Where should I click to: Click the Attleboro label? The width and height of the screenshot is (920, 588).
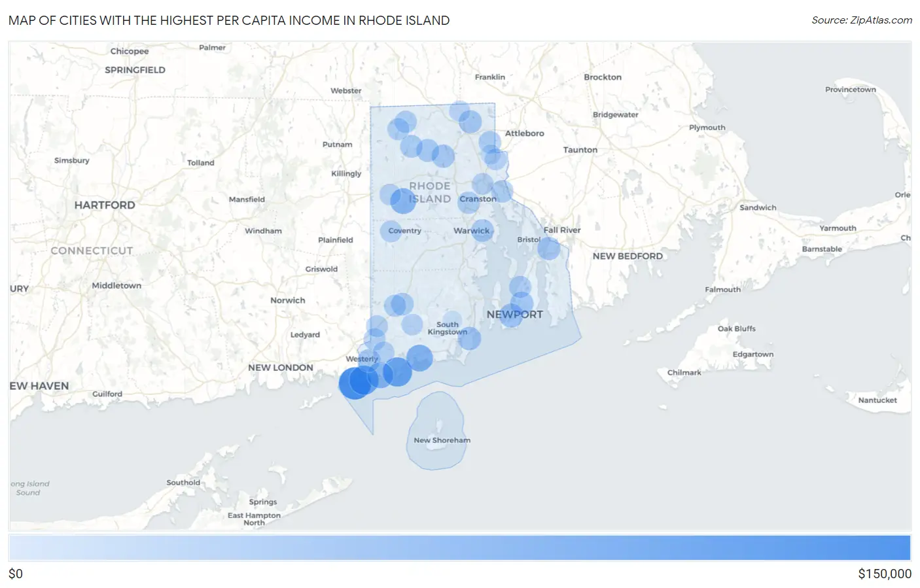coord(524,133)
